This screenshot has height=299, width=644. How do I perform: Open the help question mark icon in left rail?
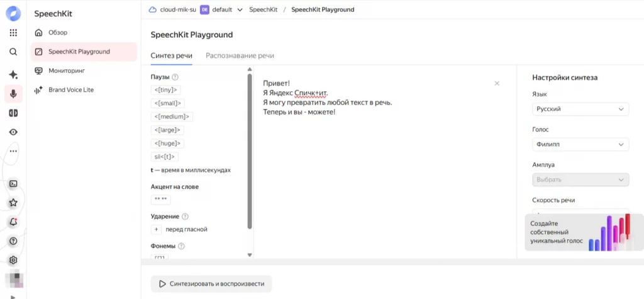coord(13,241)
